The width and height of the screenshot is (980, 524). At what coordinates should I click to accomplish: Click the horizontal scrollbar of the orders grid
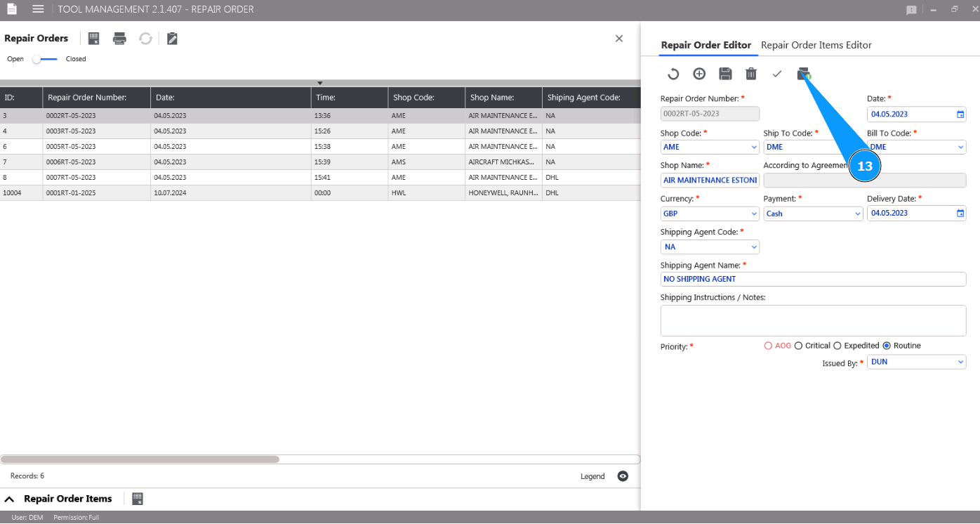pos(140,459)
